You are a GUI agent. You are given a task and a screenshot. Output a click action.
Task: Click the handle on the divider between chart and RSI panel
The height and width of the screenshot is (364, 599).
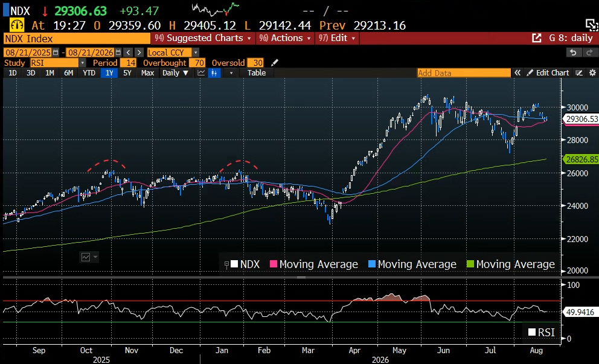(301, 277)
